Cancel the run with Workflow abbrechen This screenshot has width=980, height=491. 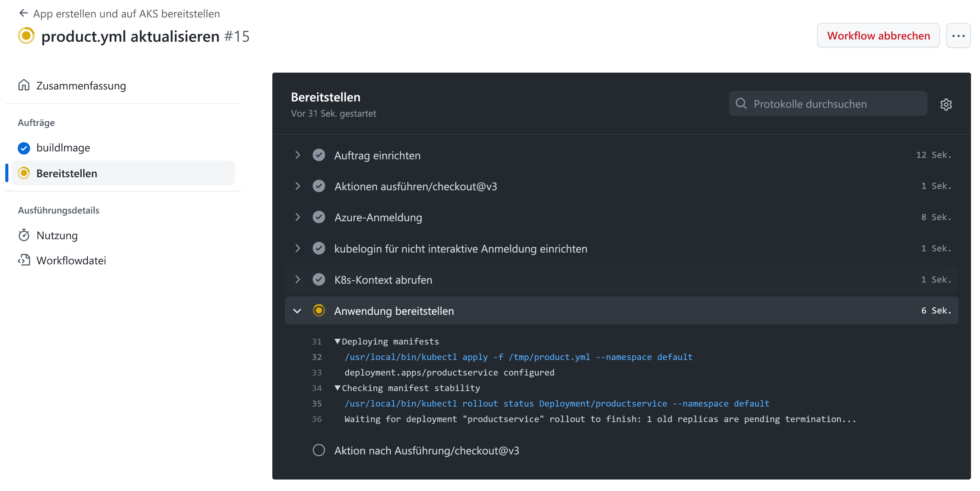(878, 35)
